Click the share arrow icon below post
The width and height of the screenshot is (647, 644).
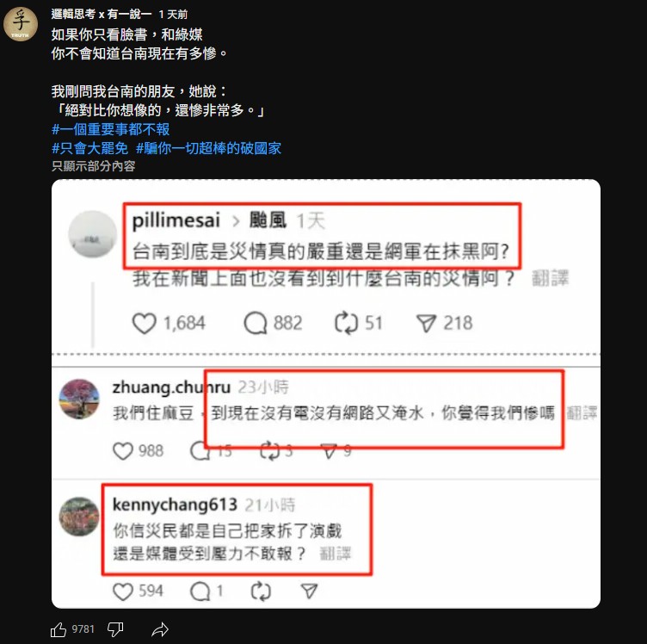tap(160, 629)
